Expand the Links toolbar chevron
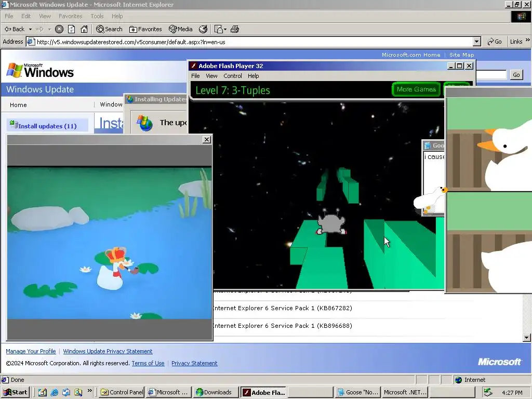 coord(528,41)
